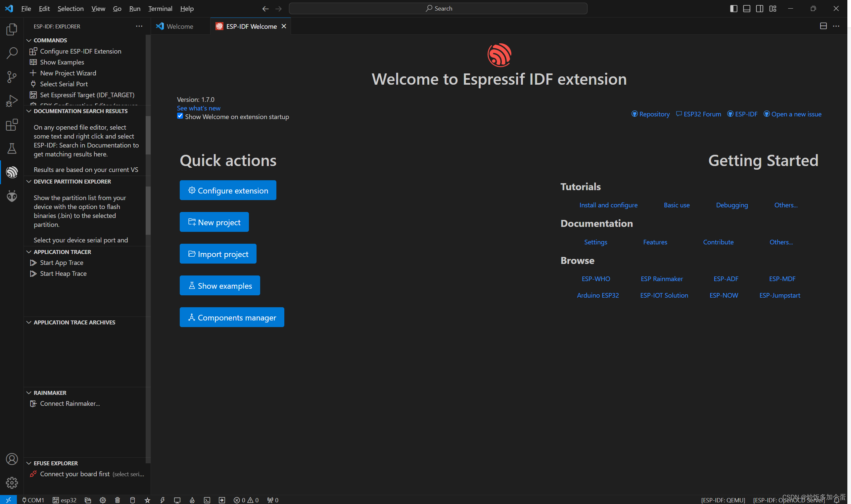Open errors and warnings count in status bar
This screenshot has width=851, height=504.
246,500
